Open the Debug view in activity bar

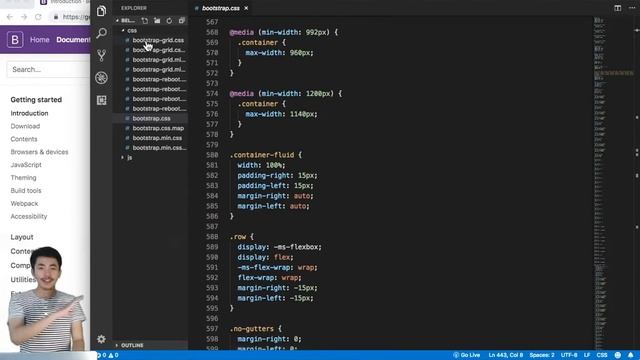click(x=101, y=78)
